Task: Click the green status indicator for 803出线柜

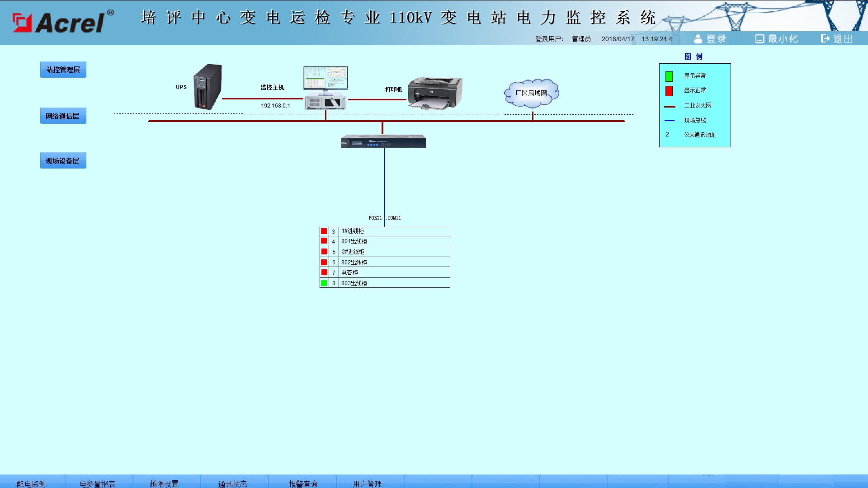Action: pyautogui.click(x=324, y=283)
